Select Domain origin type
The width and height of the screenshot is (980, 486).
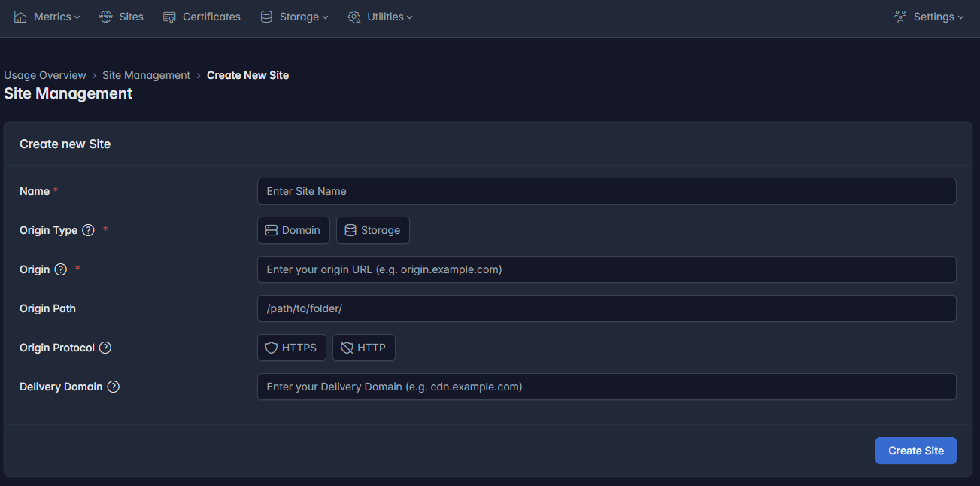pyautogui.click(x=293, y=230)
